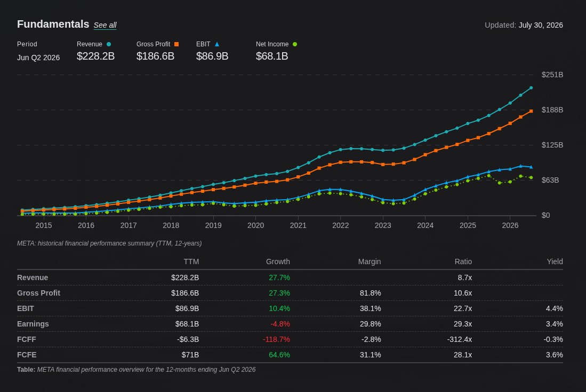Image resolution: width=586 pixels, height=392 pixels.
Task: Select the Net Income legend label
Action: tap(272, 44)
